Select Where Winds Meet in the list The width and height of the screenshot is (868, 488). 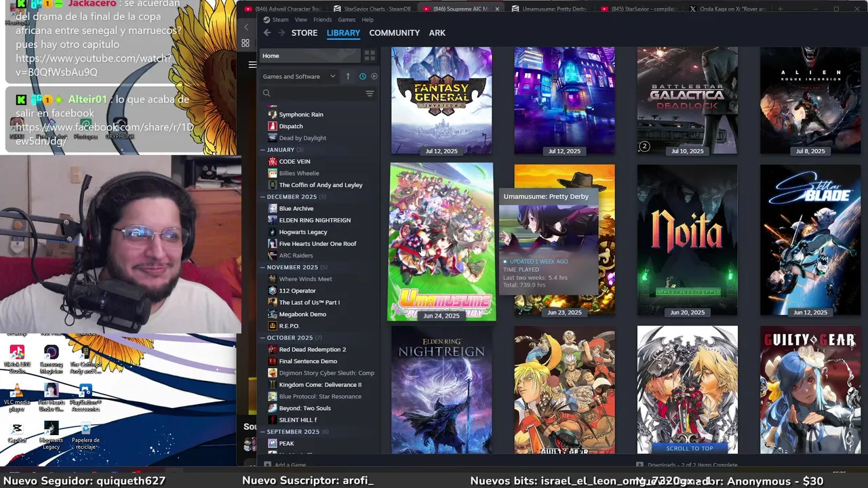305,279
